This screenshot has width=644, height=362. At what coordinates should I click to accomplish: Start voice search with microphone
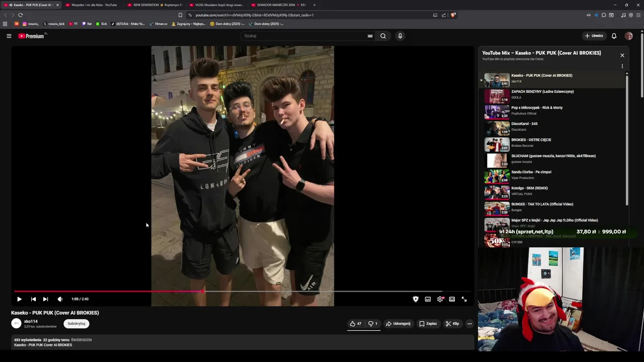tap(400, 36)
